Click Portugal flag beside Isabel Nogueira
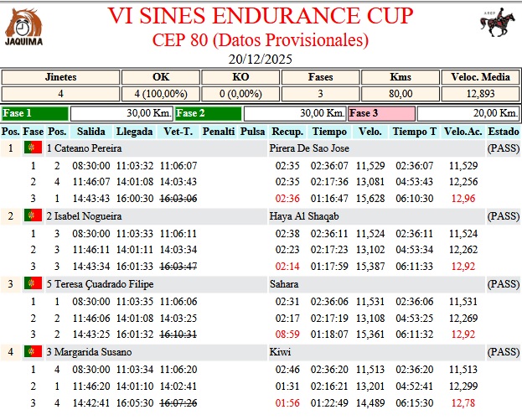522x420 pixels. tap(33, 215)
